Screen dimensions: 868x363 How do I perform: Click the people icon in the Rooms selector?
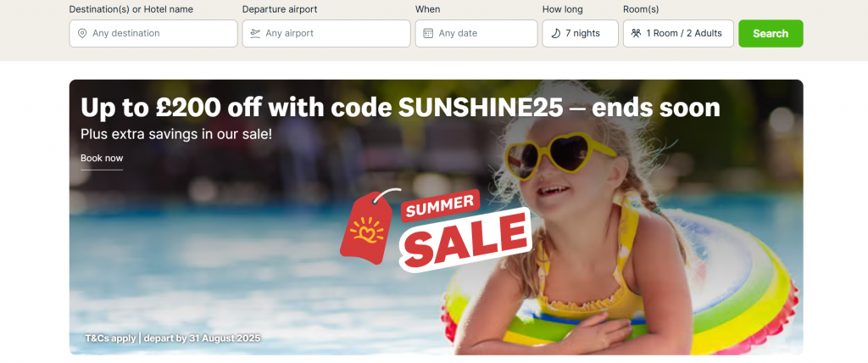[x=636, y=33]
